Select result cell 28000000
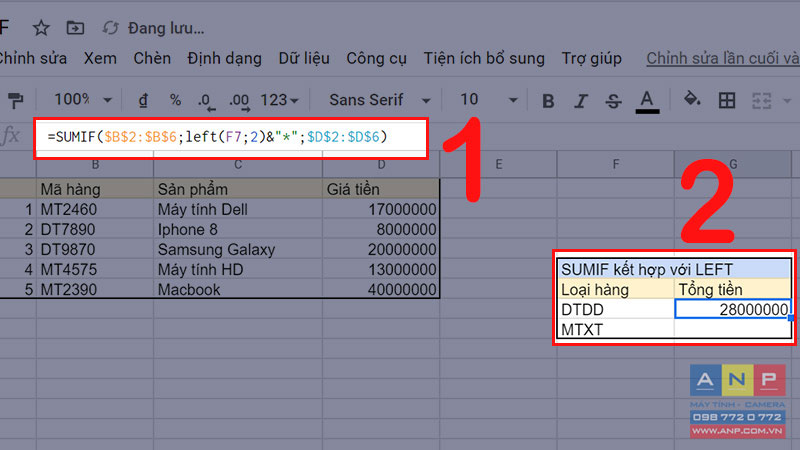This screenshot has height=450, width=800. point(733,309)
